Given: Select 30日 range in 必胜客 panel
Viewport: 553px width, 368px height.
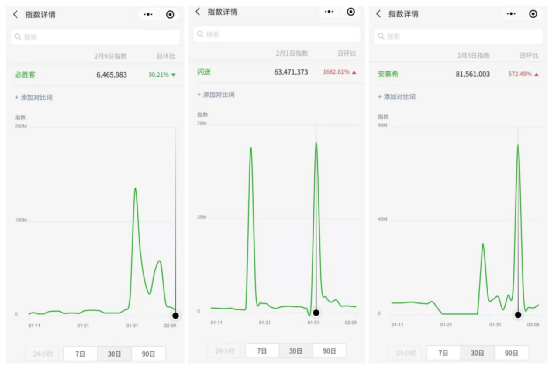Looking at the screenshot, I should [x=114, y=354].
